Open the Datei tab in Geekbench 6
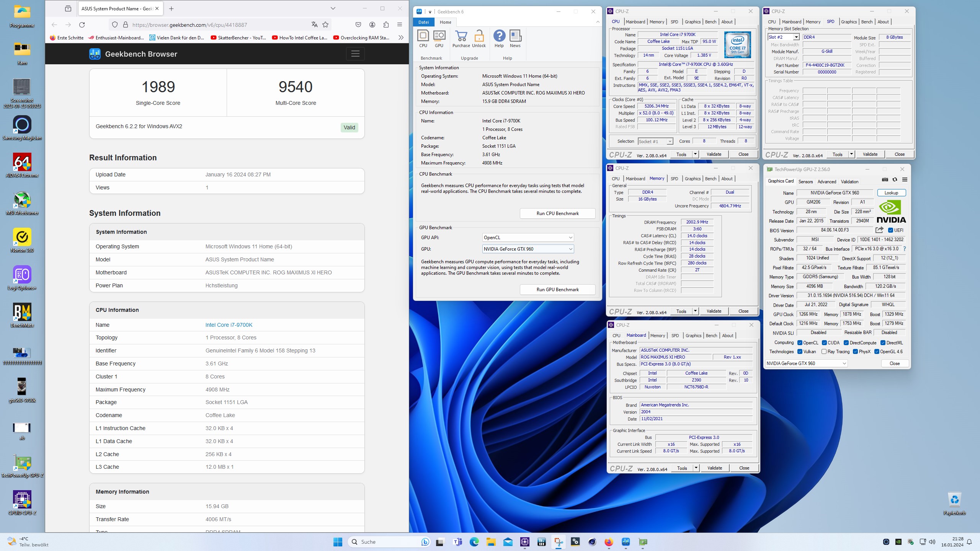 click(x=423, y=22)
